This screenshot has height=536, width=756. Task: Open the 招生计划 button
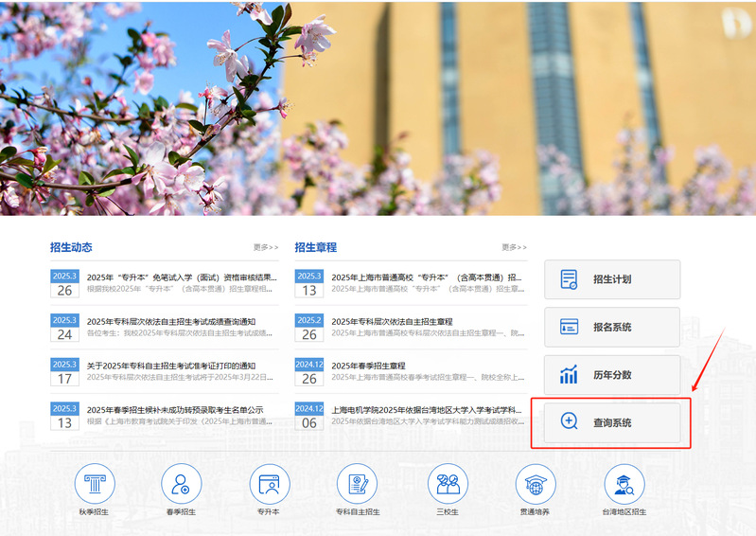pos(612,279)
